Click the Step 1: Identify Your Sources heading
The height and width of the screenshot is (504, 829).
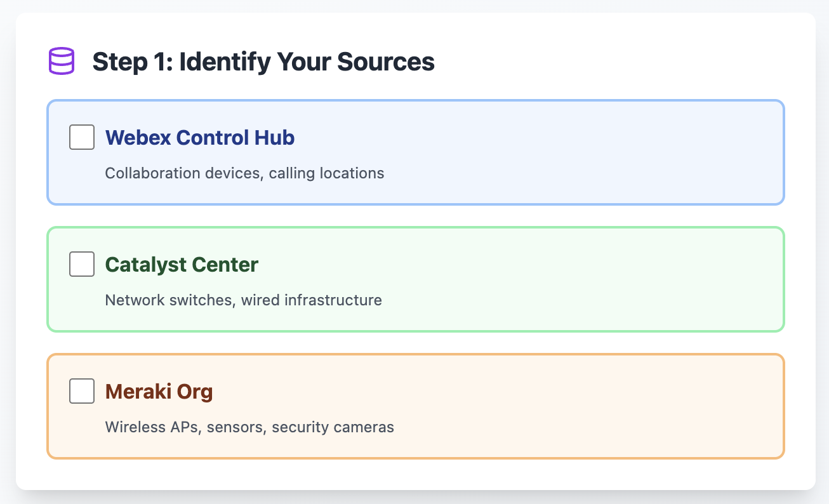[263, 62]
